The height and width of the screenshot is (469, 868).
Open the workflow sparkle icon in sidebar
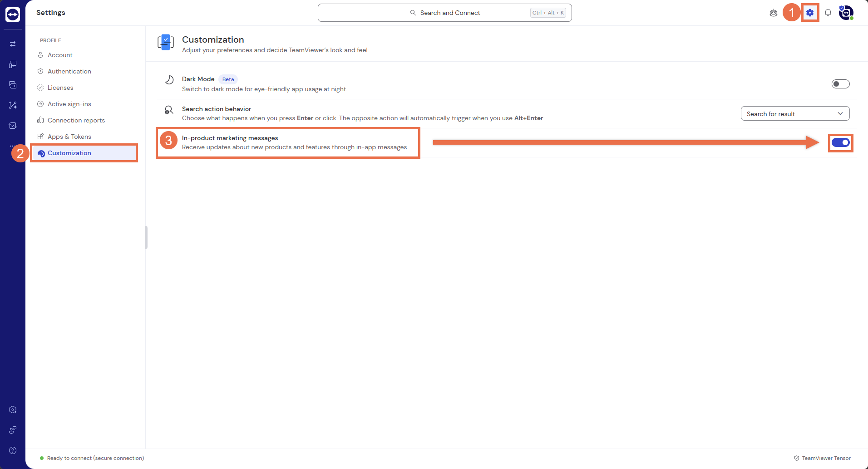pos(13,105)
